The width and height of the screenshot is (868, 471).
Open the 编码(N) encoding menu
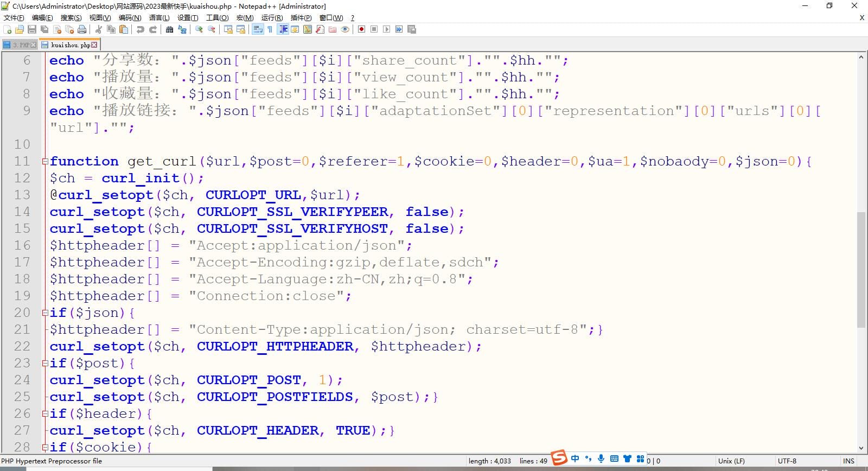(130, 18)
